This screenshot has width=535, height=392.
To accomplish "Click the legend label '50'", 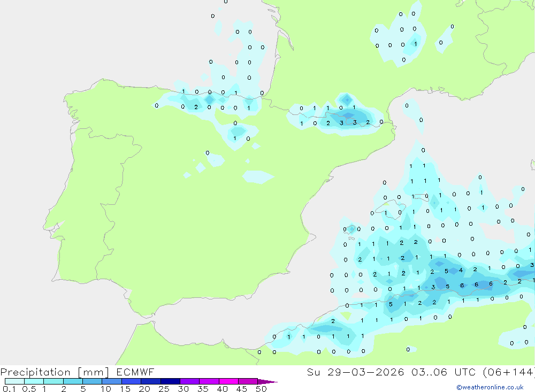I will (x=261, y=389).
